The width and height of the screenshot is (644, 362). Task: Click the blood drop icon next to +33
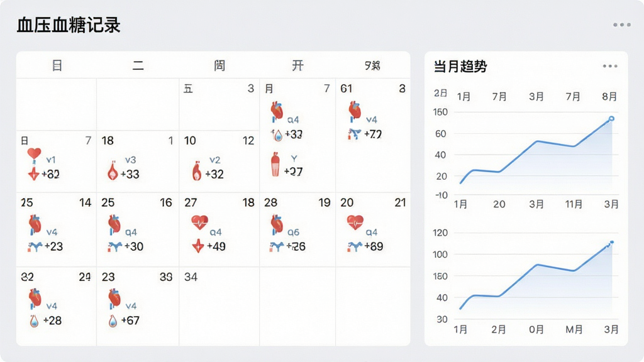tap(113, 171)
